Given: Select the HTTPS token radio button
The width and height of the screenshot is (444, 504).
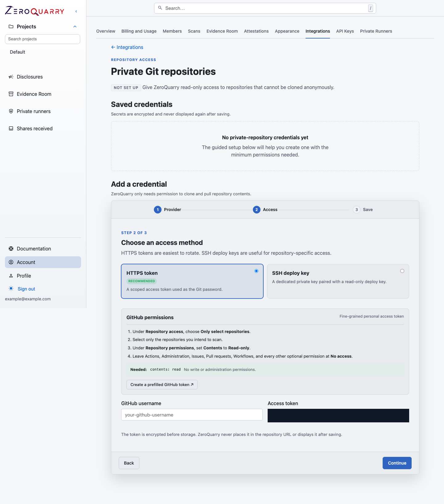Looking at the screenshot, I should pos(256,271).
